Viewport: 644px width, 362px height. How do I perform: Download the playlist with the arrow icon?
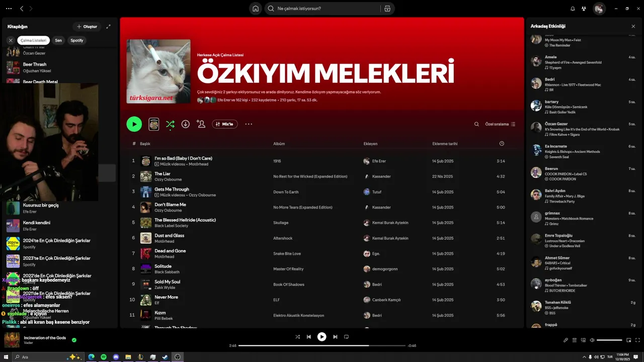(186, 124)
